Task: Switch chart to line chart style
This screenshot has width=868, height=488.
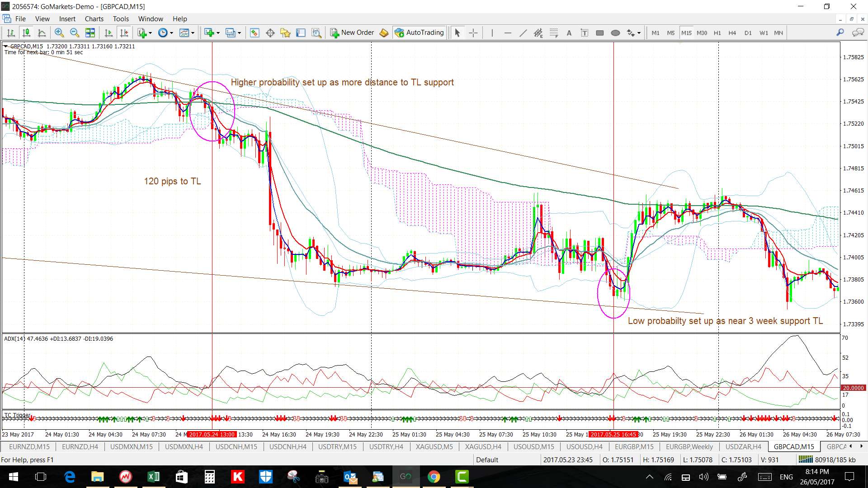Action: [42, 33]
